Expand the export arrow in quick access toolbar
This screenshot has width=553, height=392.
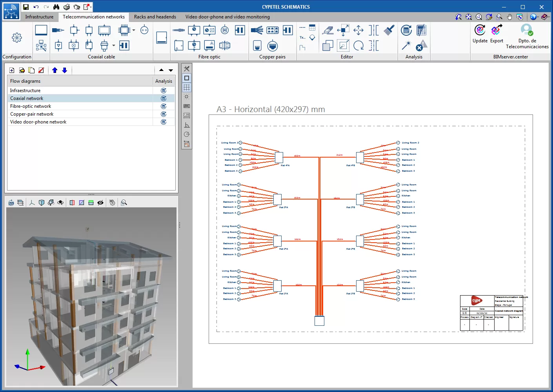pyautogui.click(x=91, y=7)
